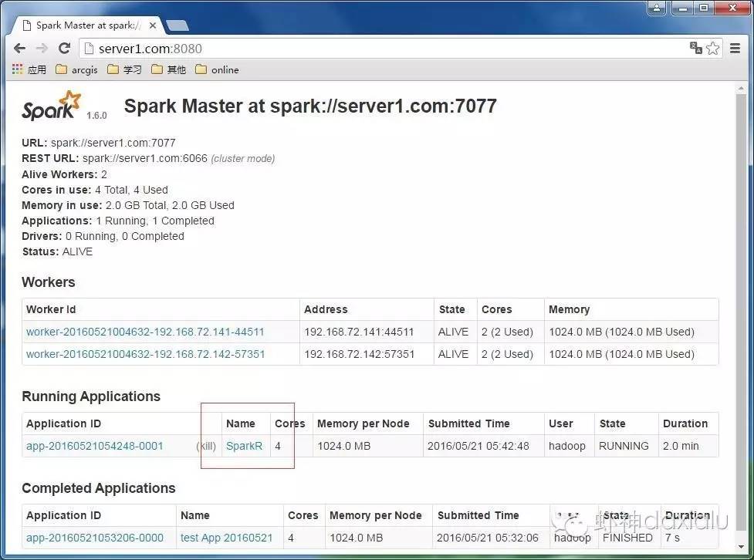Open completed application app-20160521053206-0000
Viewport: 754px width, 560px height.
pyautogui.click(x=95, y=538)
